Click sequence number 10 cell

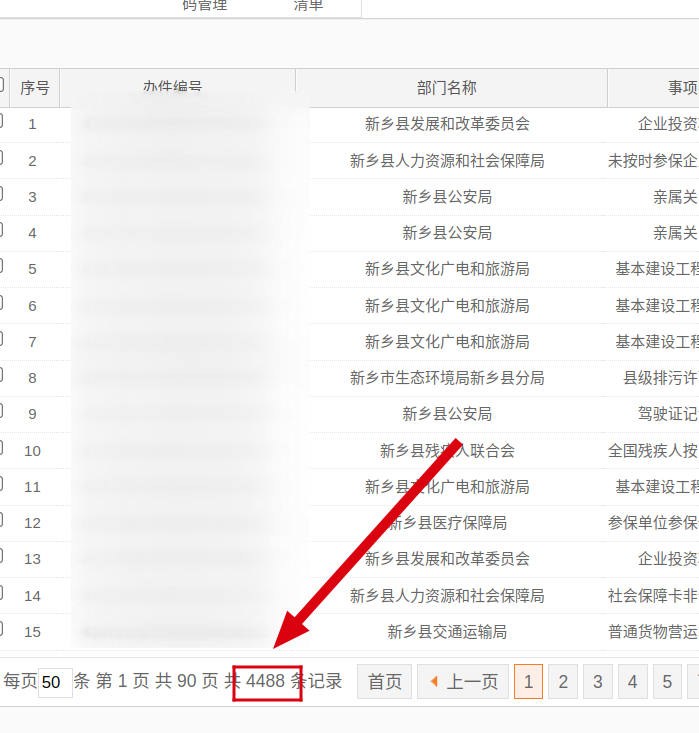33,451
